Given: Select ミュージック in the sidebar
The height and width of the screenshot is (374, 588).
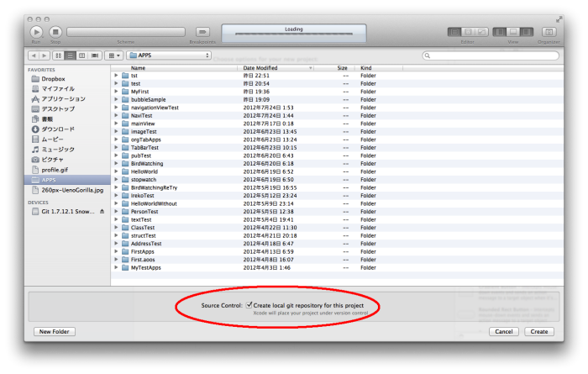Looking at the screenshot, I should pyautogui.click(x=67, y=150).
